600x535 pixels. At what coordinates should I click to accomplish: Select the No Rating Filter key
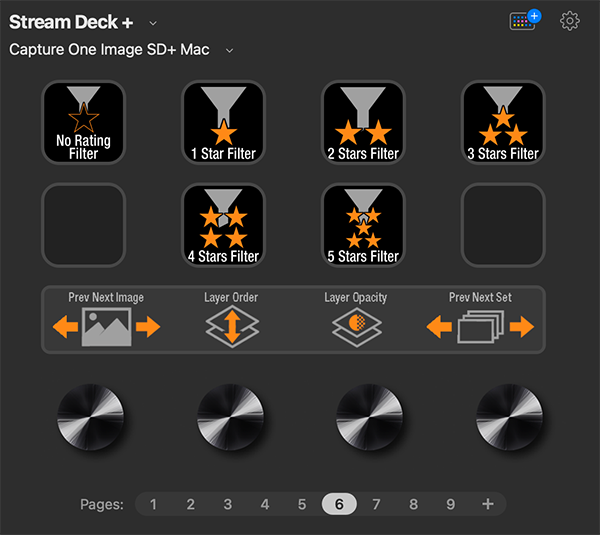(83, 122)
